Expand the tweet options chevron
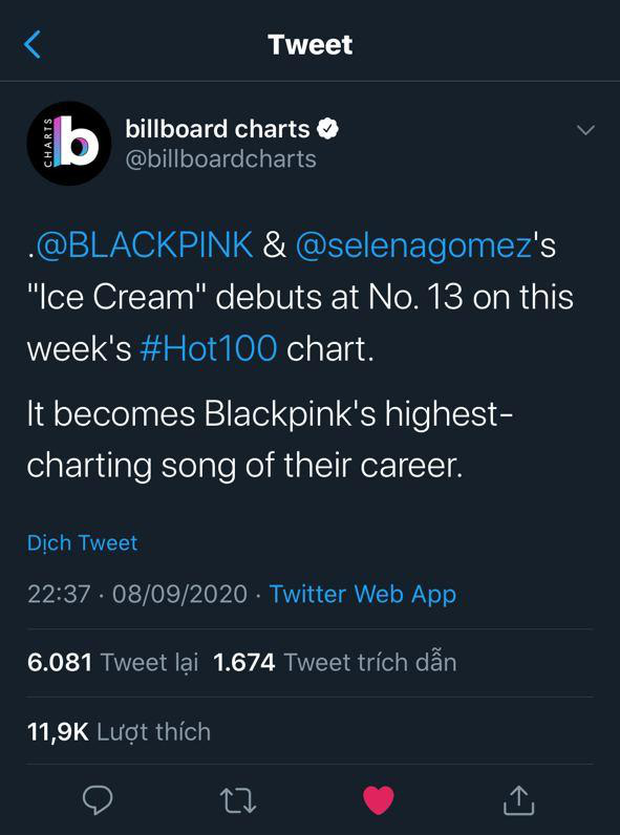The image size is (620, 835). pyautogui.click(x=585, y=131)
